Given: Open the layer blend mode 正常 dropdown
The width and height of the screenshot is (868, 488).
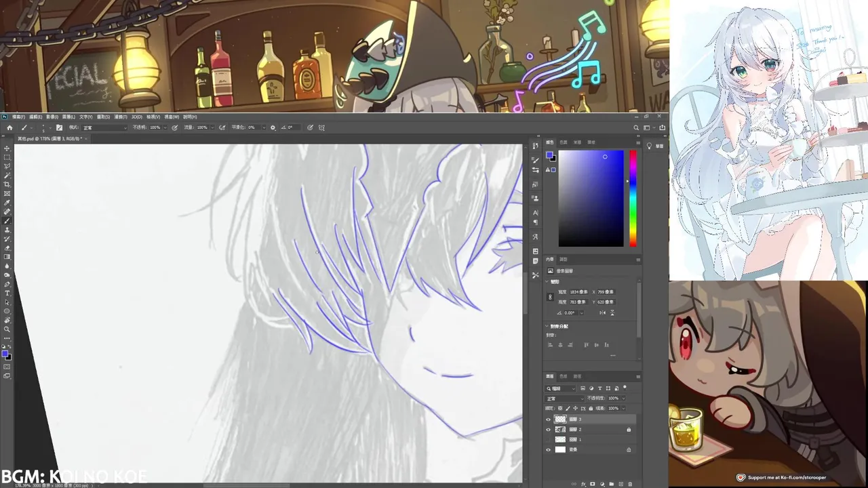Looking at the screenshot, I should (x=564, y=399).
